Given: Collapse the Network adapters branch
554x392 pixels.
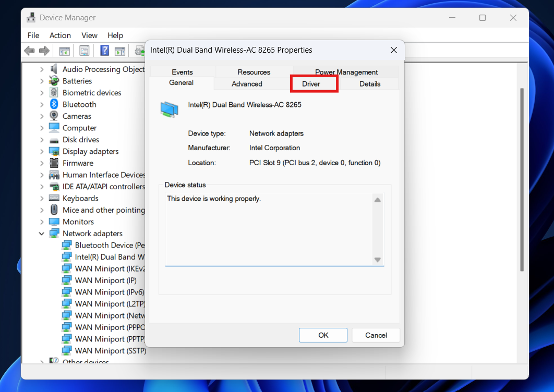Looking at the screenshot, I should (42, 233).
